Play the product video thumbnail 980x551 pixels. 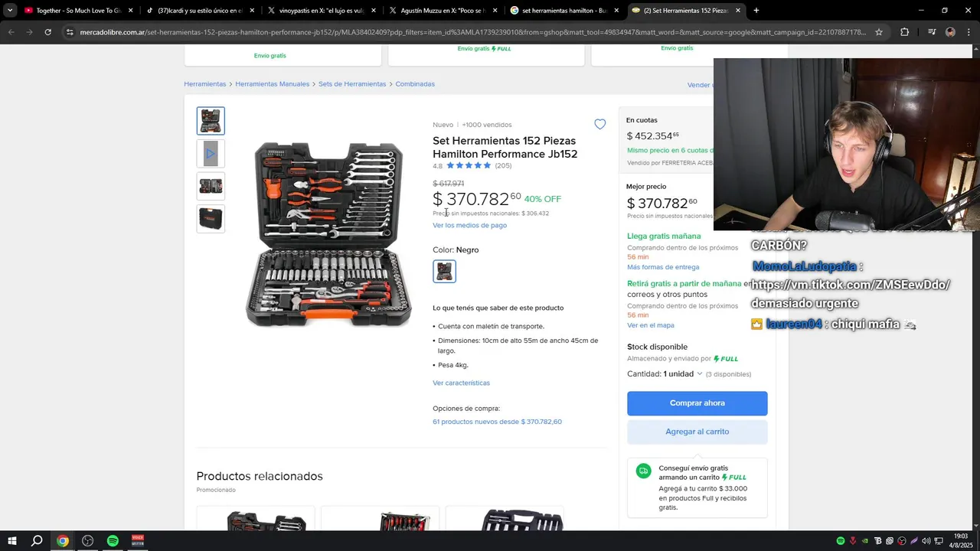(211, 154)
